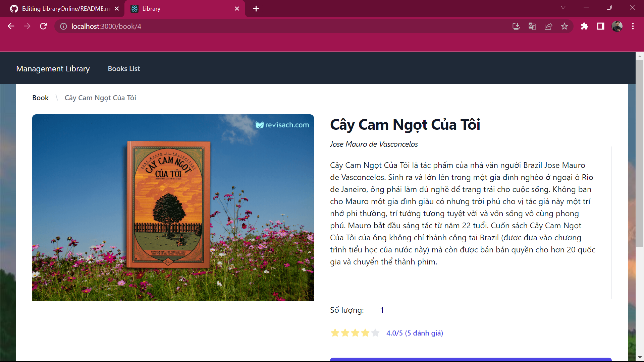Toggle the browser side panel
Screen dimensions: 644x362
point(601,26)
